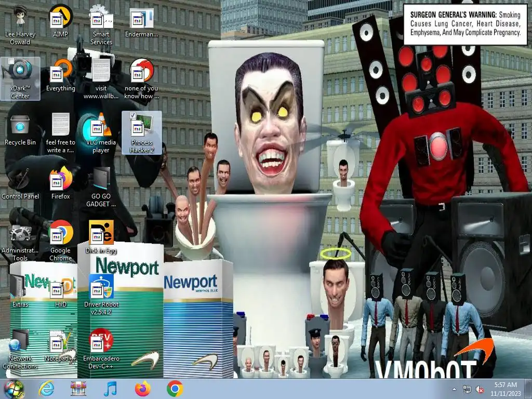
Task: Open Internet Explorer from the taskbar
Action: click(x=46, y=389)
